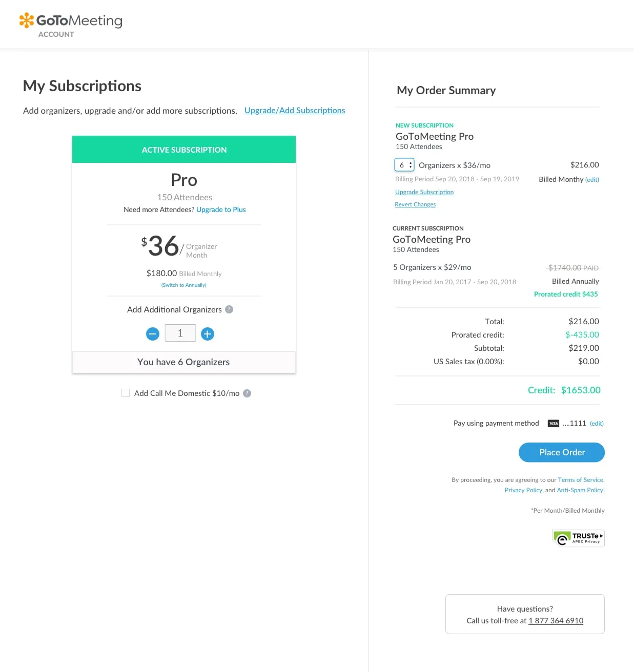Click the Place Order button
This screenshot has height=672, width=634.
(x=562, y=452)
